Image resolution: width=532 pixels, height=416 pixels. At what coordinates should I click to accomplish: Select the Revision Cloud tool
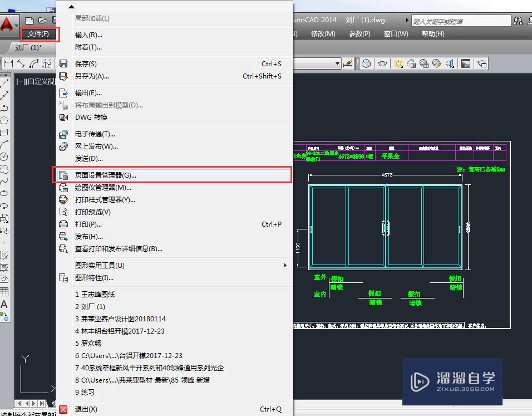click(4, 169)
